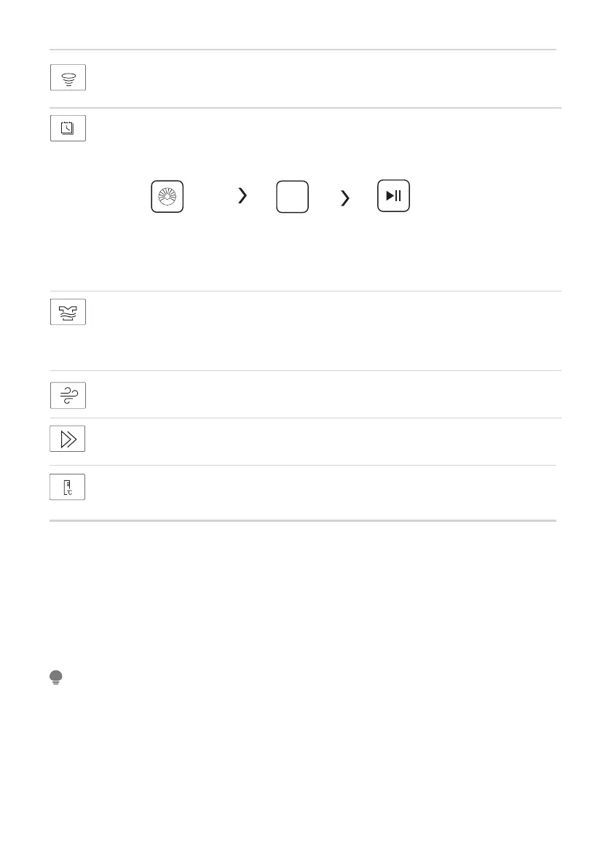Click the lightbulb tip icon
Viewport: 611px width, 868px height.
click(x=56, y=678)
